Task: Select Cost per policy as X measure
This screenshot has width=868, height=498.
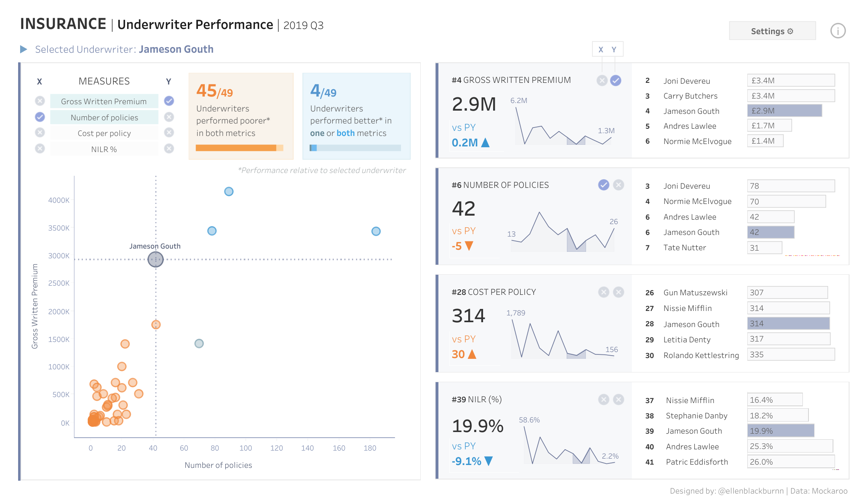Action: click(x=40, y=133)
